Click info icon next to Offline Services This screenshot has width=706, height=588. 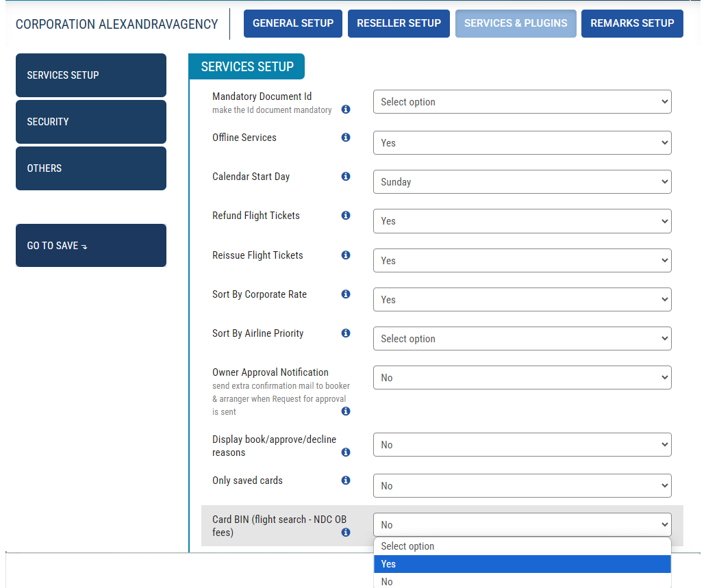(346, 138)
